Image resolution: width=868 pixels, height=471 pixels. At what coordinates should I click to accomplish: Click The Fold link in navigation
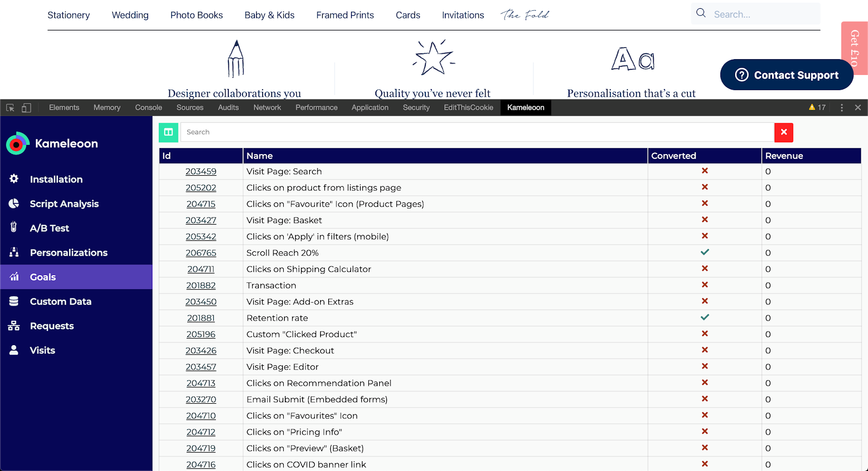pos(525,15)
